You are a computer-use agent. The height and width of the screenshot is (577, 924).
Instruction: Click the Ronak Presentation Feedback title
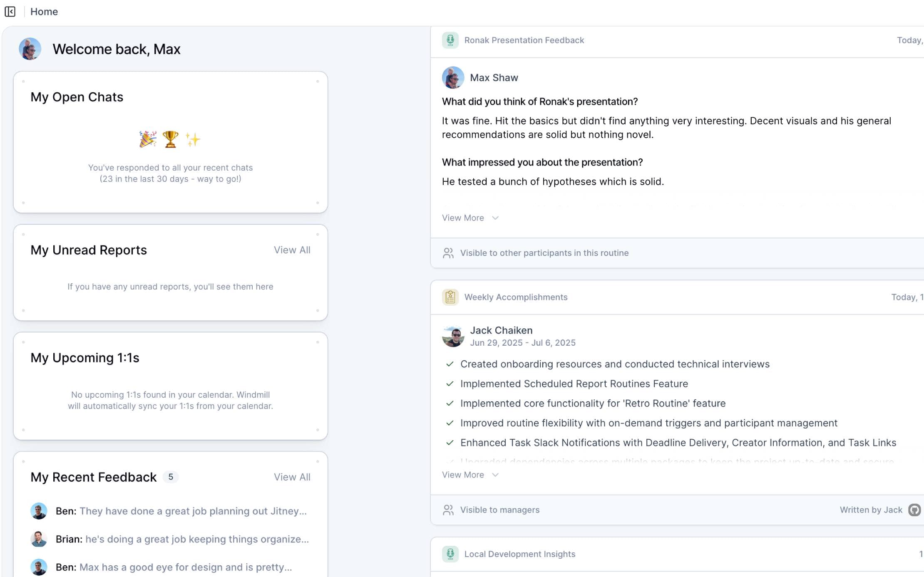click(524, 40)
